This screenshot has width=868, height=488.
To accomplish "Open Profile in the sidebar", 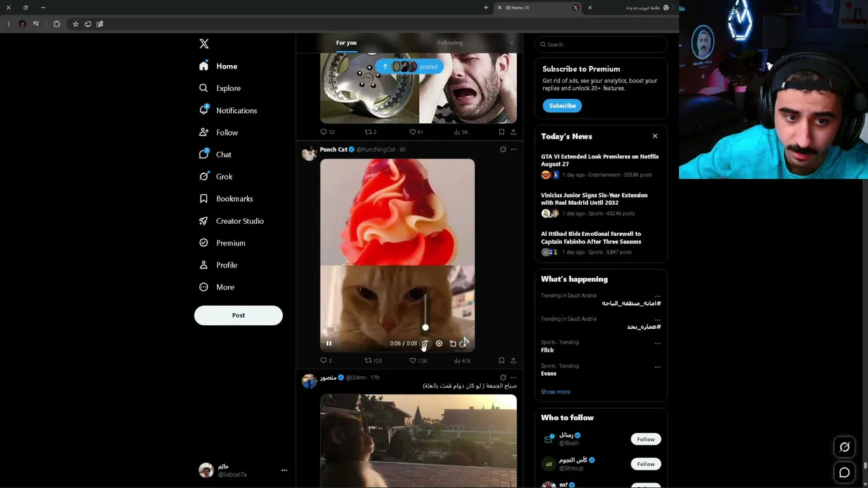I will point(218,265).
